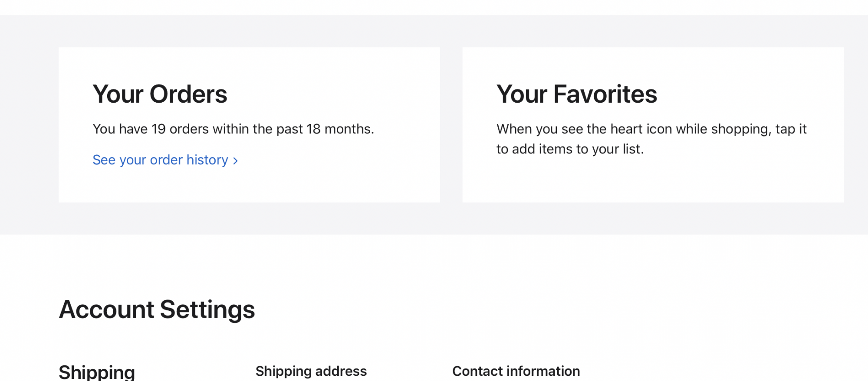The image size is (868, 381).
Task: Click the "to add items to your list" line
Action: tap(570, 149)
